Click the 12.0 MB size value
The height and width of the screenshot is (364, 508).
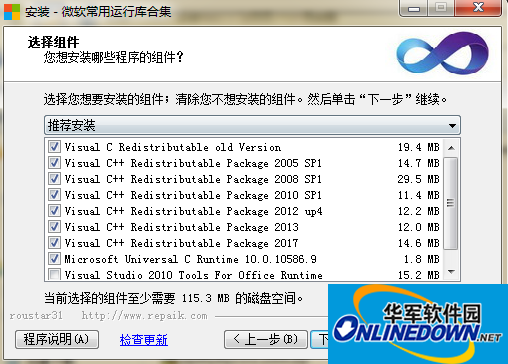[419, 227]
